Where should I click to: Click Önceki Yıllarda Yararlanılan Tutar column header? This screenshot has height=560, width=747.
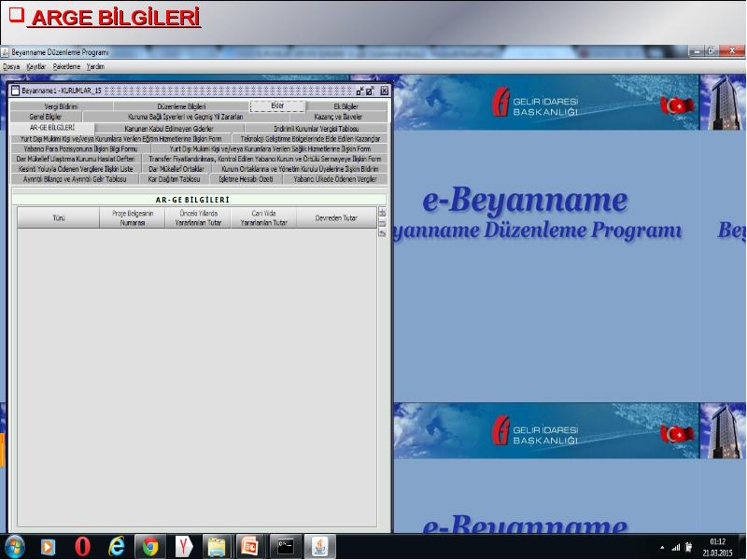tap(198, 217)
